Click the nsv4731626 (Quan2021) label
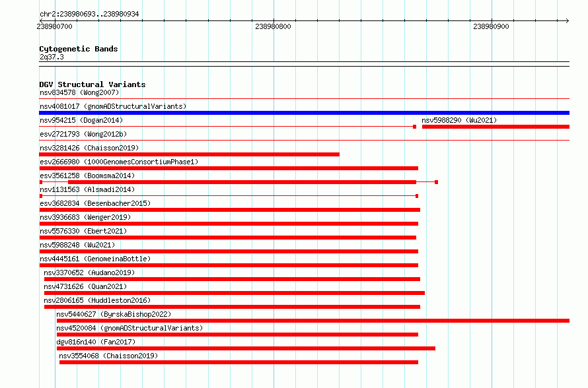The height and width of the screenshot is (388, 588). (85, 286)
